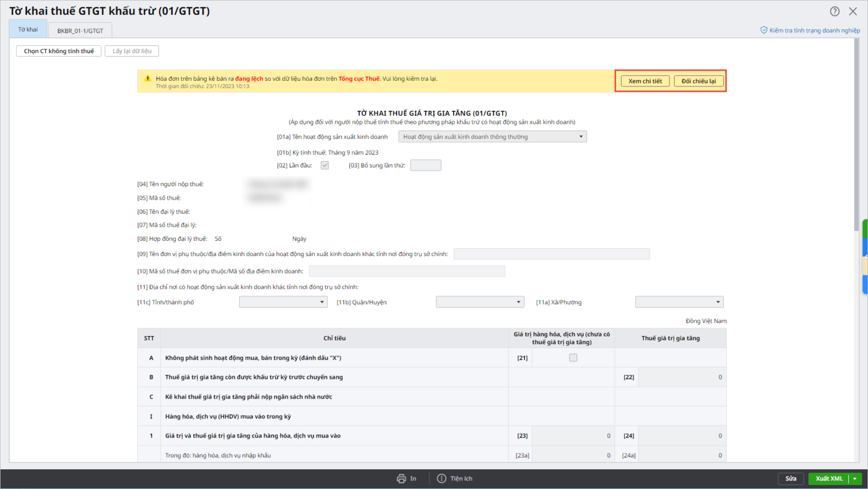Switch to the BKBR_01-1/GTGT tab
The height and width of the screenshot is (489, 868).
(x=80, y=31)
